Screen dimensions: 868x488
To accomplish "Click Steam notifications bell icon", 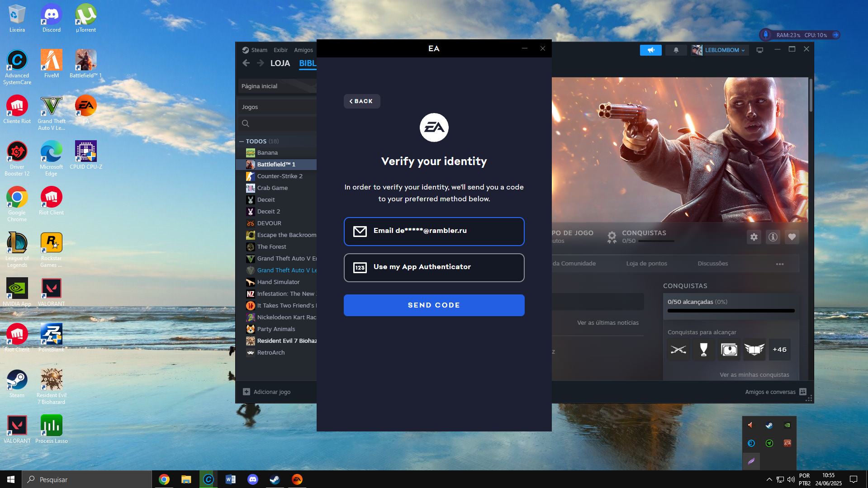I will [676, 50].
